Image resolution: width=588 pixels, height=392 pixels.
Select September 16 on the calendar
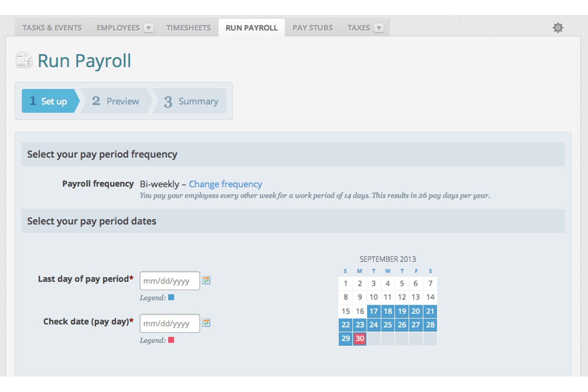(x=360, y=311)
